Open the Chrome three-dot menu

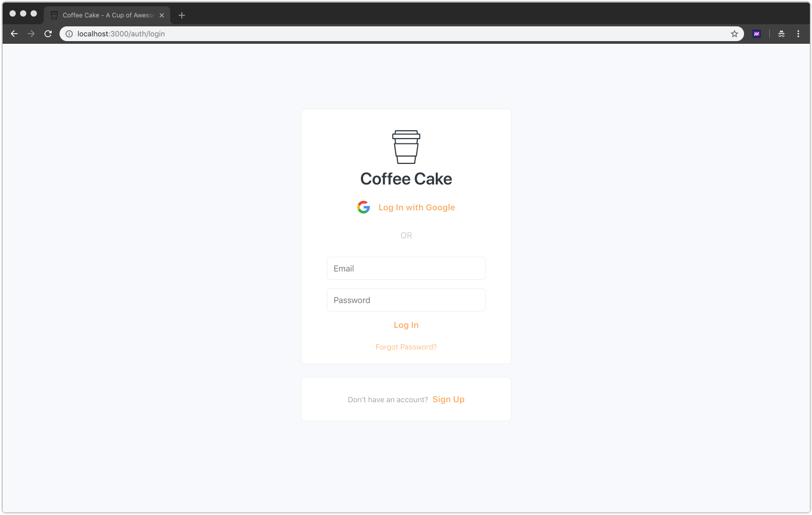click(x=798, y=34)
